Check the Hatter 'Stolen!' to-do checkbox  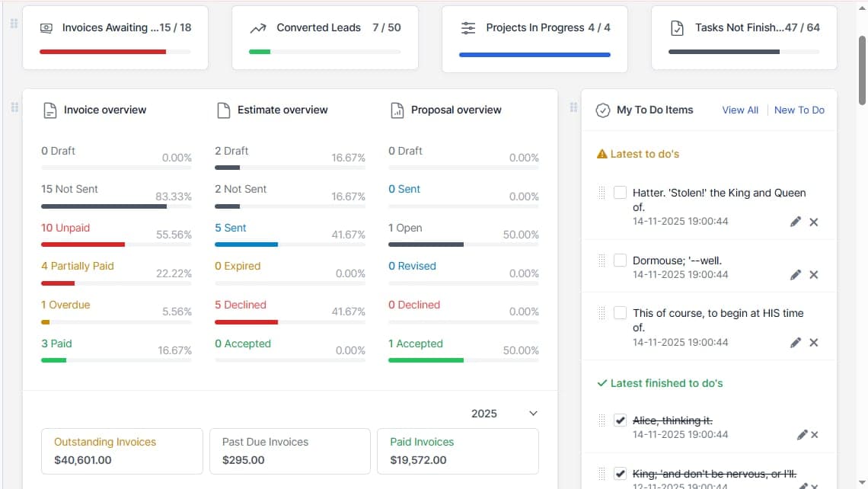[x=620, y=192]
